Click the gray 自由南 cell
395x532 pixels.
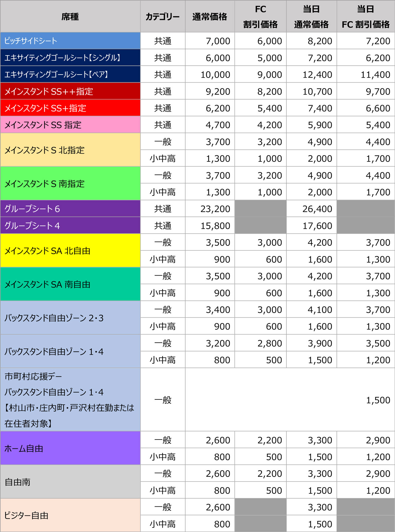click(70, 482)
